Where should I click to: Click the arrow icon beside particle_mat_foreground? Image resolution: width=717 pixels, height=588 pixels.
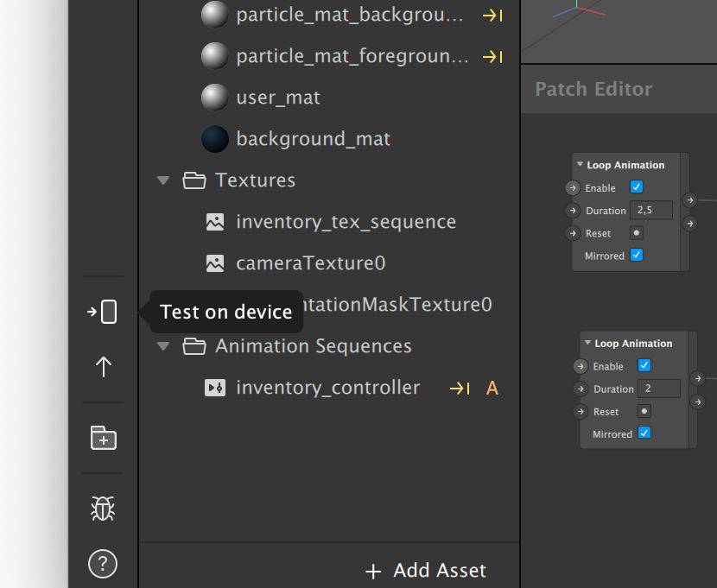(x=492, y=57)
